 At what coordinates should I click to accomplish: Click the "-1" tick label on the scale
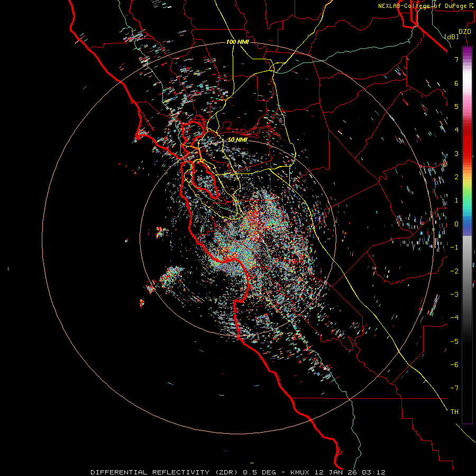point(454,248)
